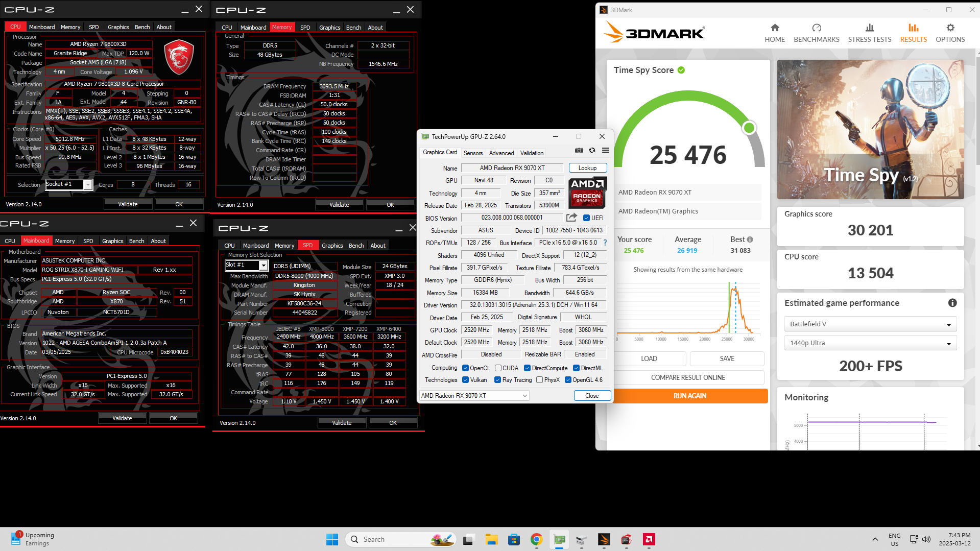Click the score distribution chart in 3DMark
Screen dimensions: 980x551
pos(688,310)
